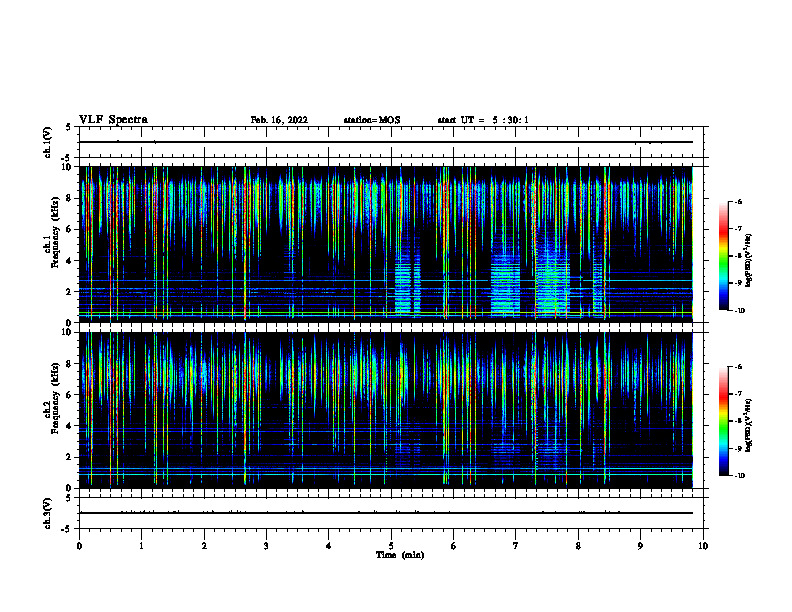Click the "-10" label on ch.1 colorbar

tap(738, 310)
